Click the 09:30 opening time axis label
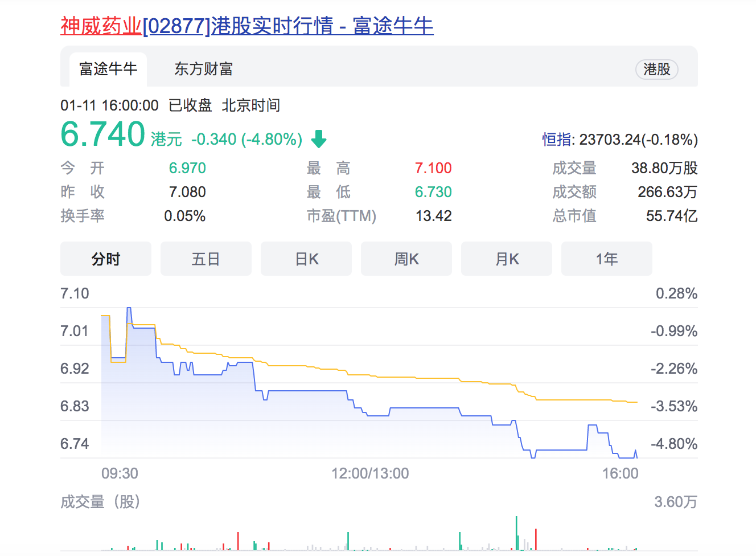This screenshot has height=556, width=756. point(120,473)
